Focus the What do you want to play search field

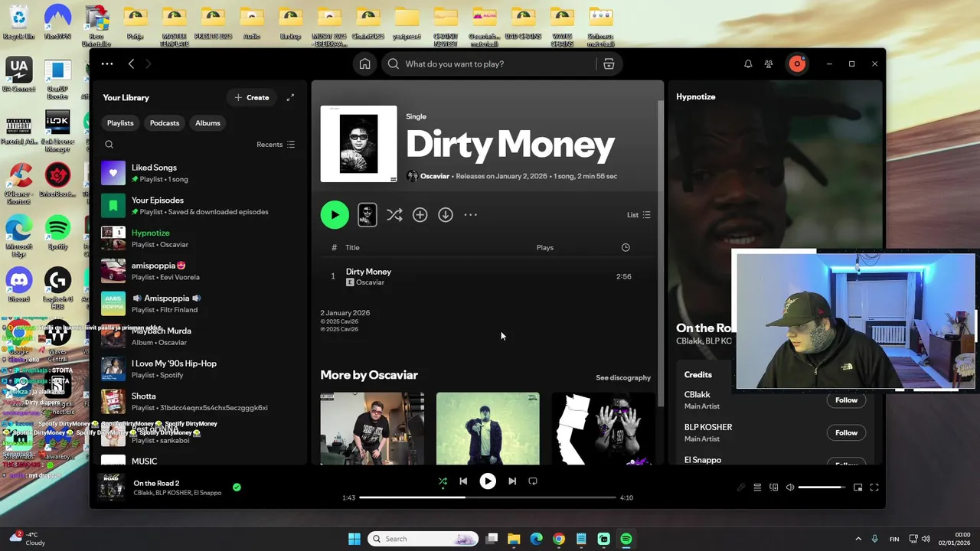pos(490,64)
